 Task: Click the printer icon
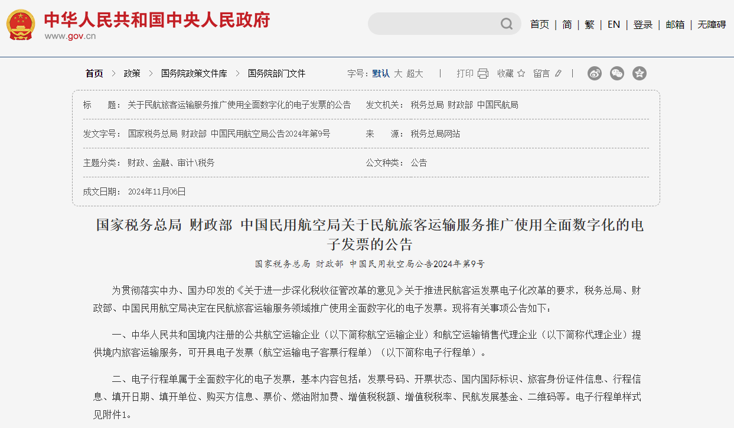[483, 73]
